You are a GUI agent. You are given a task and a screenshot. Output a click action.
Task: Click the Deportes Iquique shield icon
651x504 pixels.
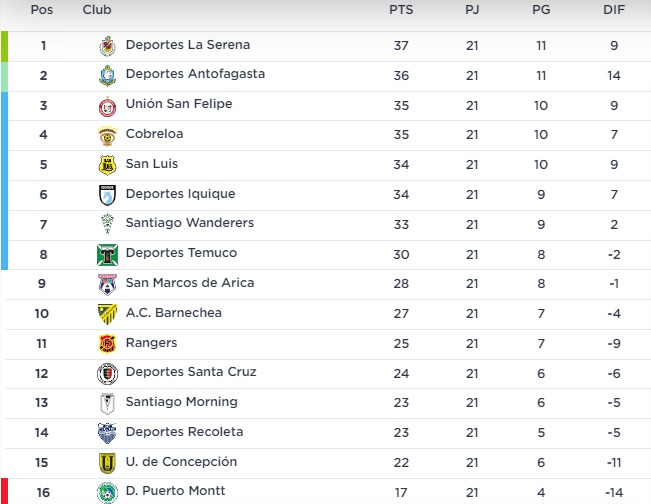click(108, 195)
